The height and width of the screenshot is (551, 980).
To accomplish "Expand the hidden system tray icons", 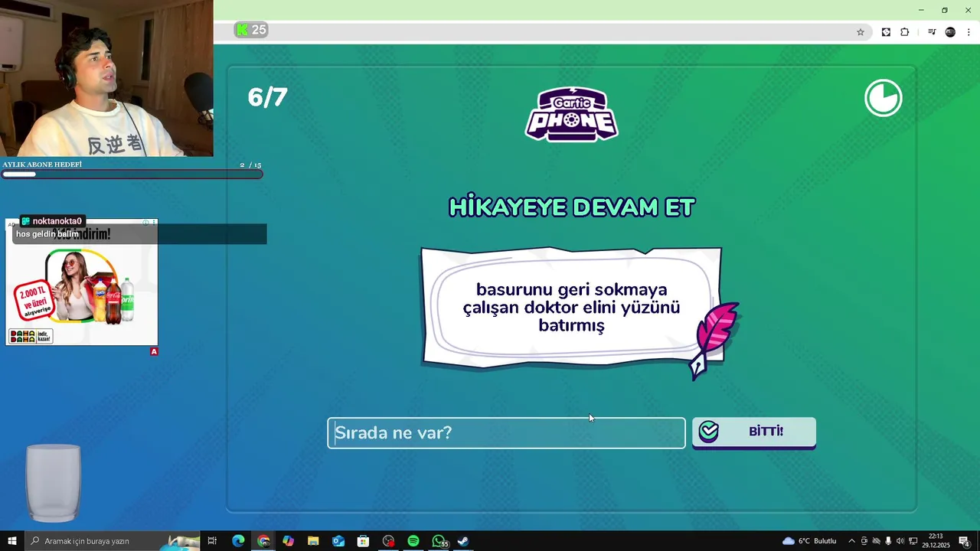I will coord(851,541).
